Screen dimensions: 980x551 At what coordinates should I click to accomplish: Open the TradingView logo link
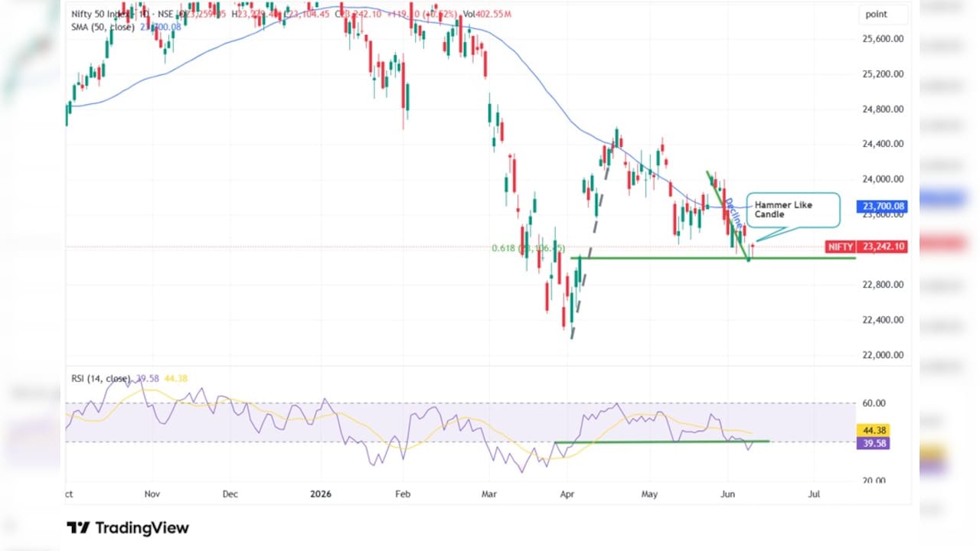[128, 528]
